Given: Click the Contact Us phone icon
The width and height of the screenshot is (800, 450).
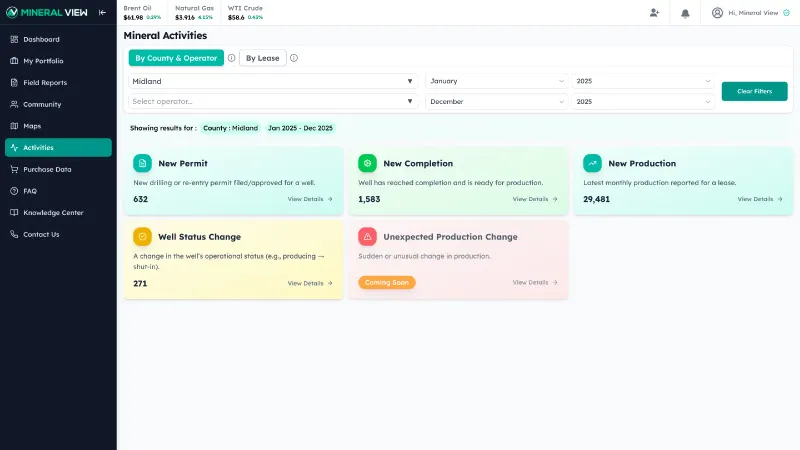Looking at the screenshot, I should (x=14, y=234).
